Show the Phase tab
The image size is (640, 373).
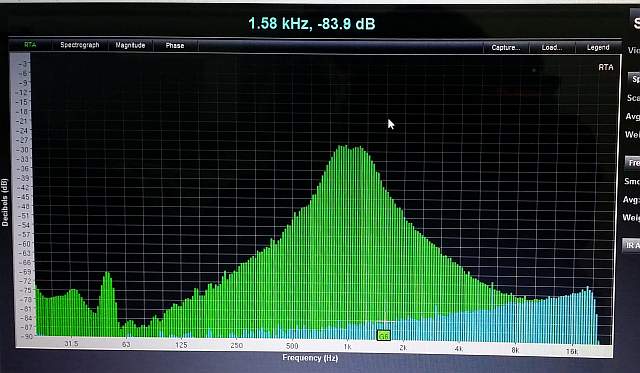(175, 46)
